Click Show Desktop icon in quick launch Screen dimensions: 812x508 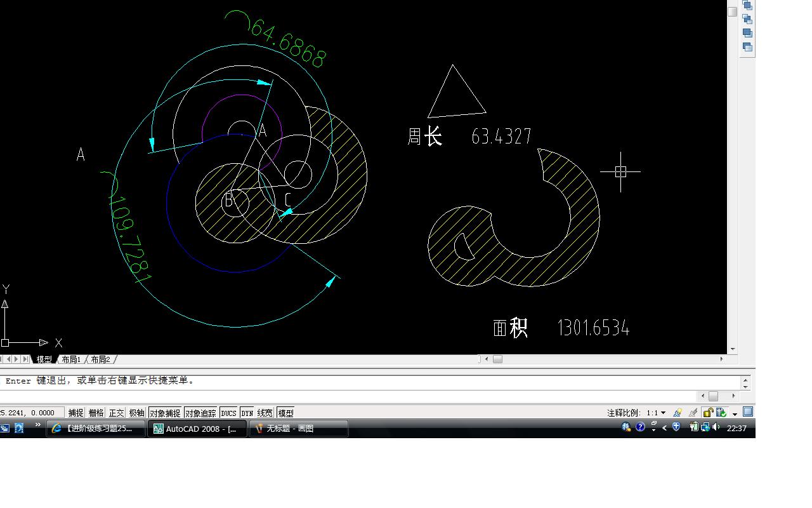pos(4,429)
